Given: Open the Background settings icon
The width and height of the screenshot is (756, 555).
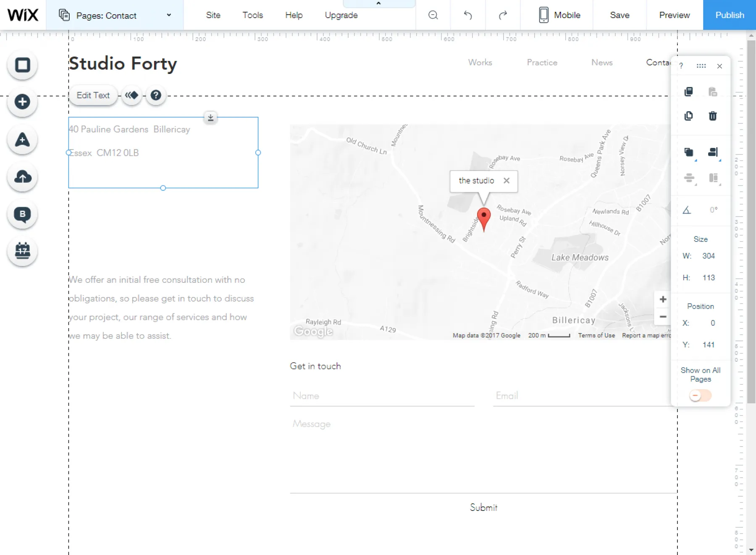Looking at the screenshot, I should pyautogui.click(x=22, y=65).
